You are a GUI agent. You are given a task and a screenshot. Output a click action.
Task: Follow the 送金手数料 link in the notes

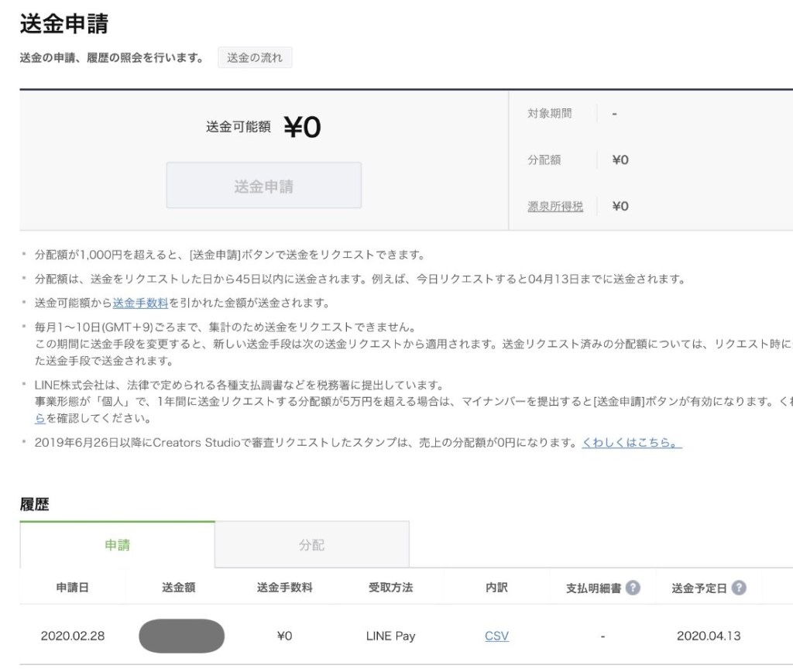(x=140, y=303)
